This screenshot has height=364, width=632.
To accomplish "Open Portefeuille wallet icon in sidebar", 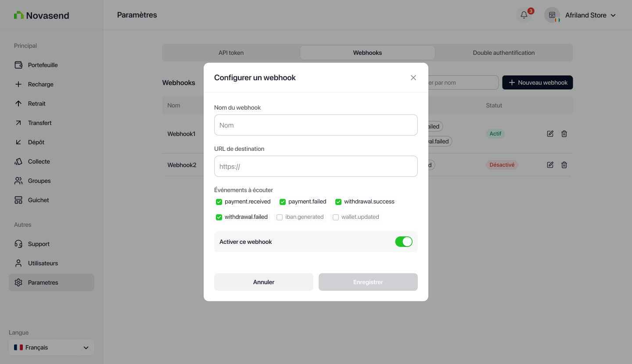I will 18,65.
